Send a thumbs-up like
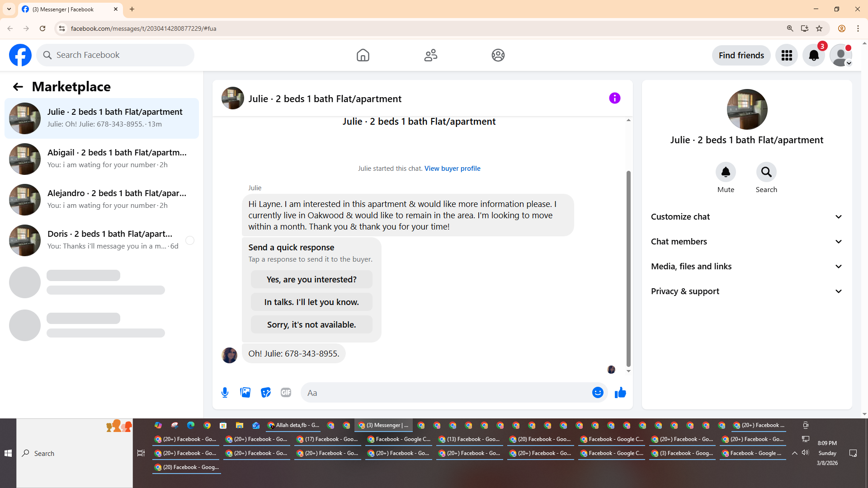Image resolution: width=868 pixels, height=488 pixels. click(620, 393)
